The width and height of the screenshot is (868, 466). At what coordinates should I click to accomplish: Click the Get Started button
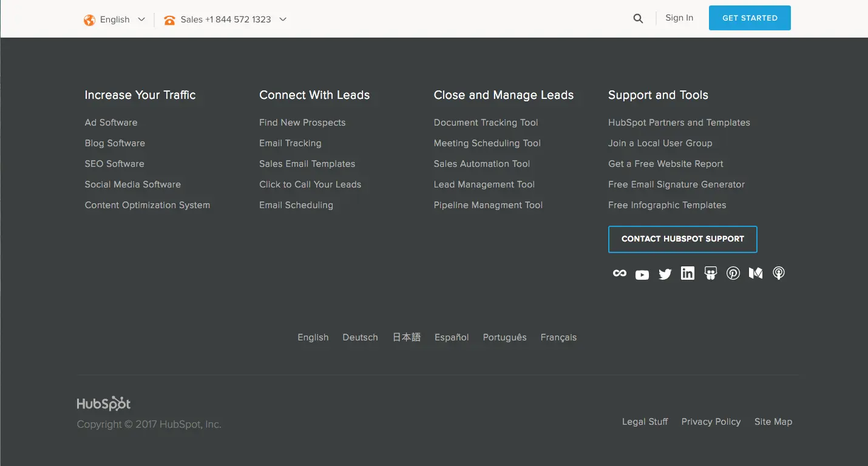(750, 18)
